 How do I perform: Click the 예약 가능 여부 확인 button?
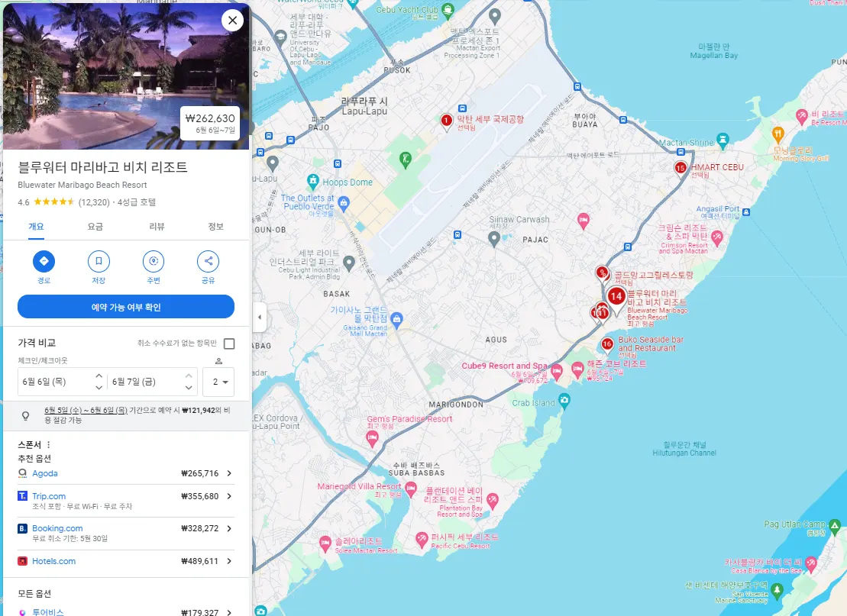point(126,307)
